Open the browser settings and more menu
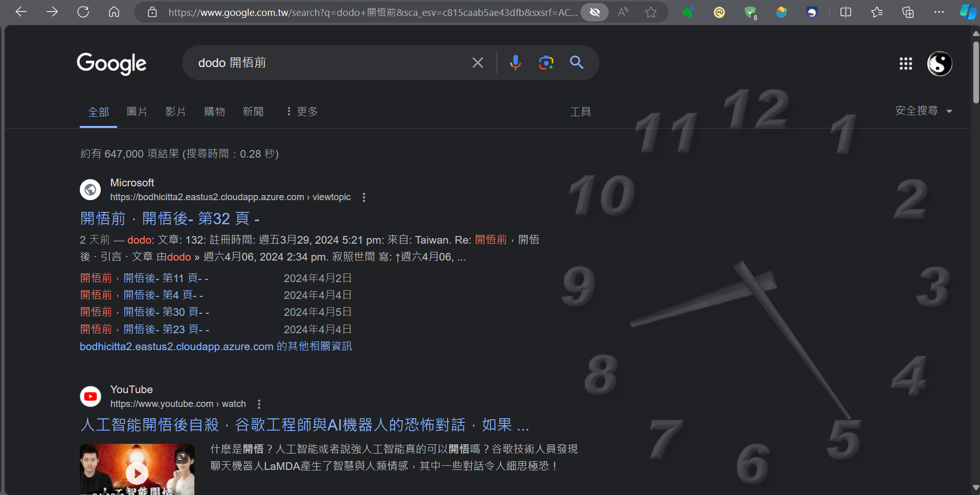The width and height of the screenshot is (980, 495). [939, 12]
